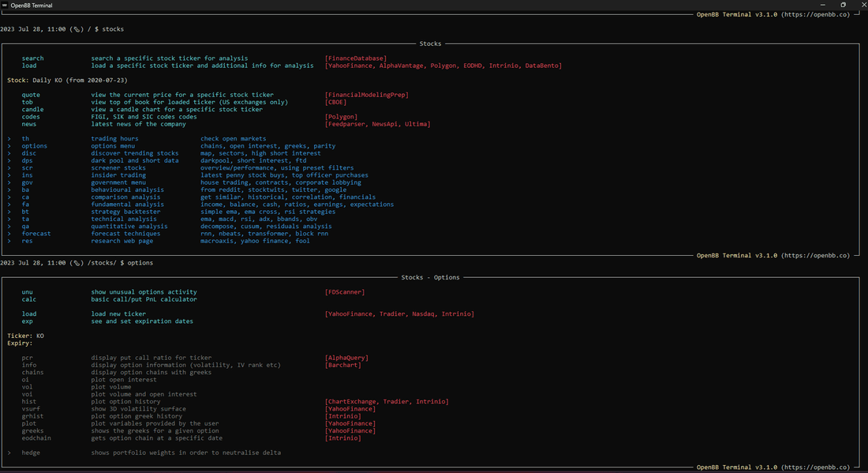Click '[ChartExchange, Tradier, Intrinio]' source text
Viewport: 868px width, 473px height.
[x=387, y=402]
